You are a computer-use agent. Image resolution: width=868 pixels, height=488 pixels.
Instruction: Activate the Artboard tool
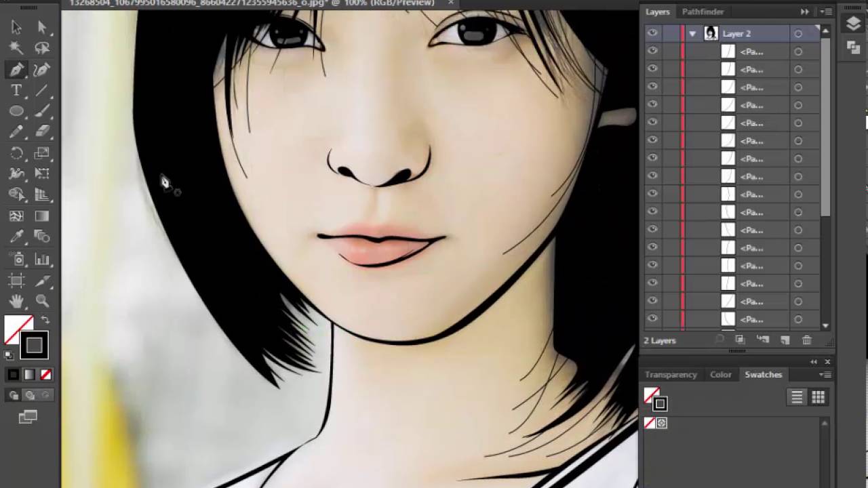[x=16, y=280]
